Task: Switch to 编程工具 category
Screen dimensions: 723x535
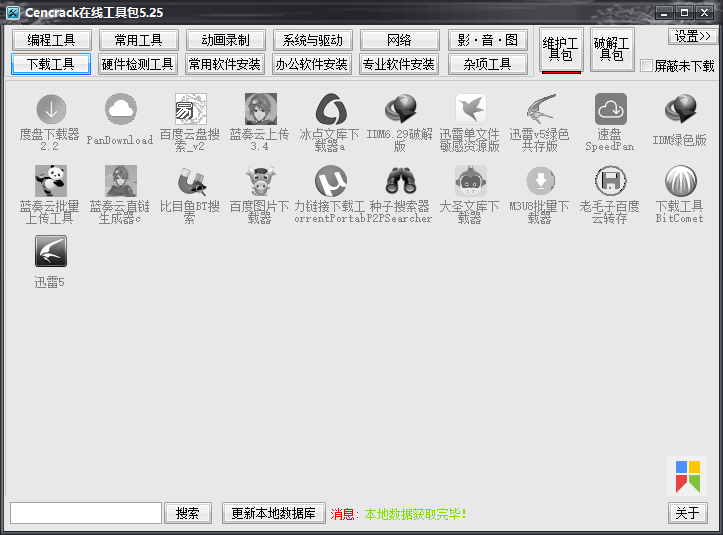Action: click(x=51, y=40)
